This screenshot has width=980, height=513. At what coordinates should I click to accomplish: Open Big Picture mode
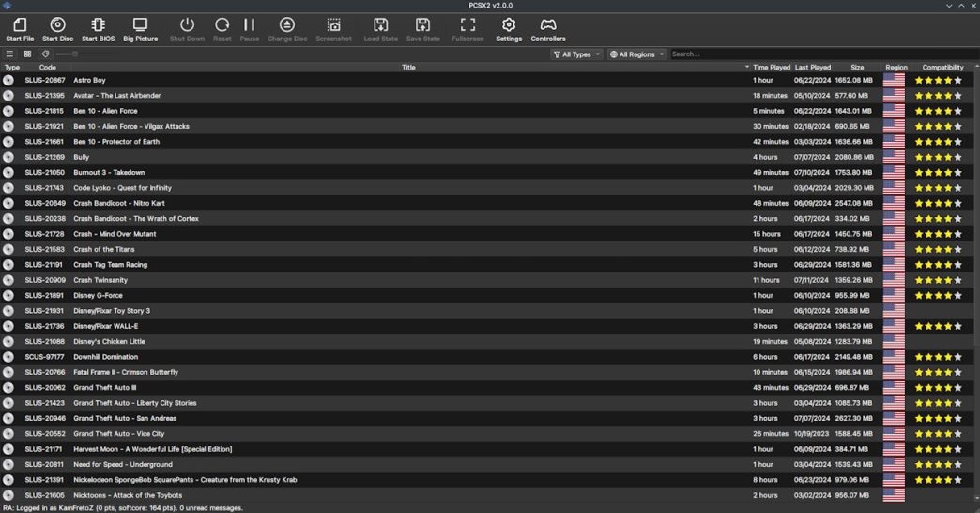140,29
